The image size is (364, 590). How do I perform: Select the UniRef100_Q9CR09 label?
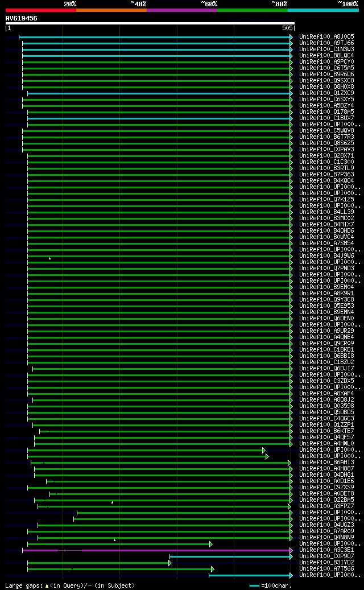(326, 343)
